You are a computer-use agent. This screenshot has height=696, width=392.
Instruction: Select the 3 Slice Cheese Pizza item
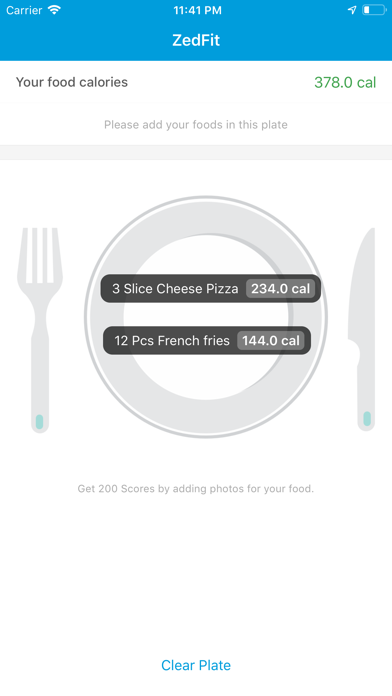pos(210,289)
